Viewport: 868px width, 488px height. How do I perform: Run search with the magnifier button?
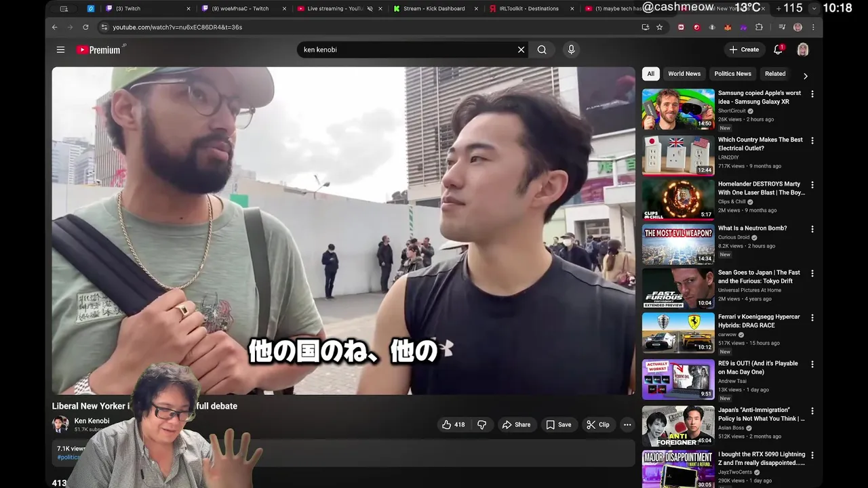coord(542,49)
